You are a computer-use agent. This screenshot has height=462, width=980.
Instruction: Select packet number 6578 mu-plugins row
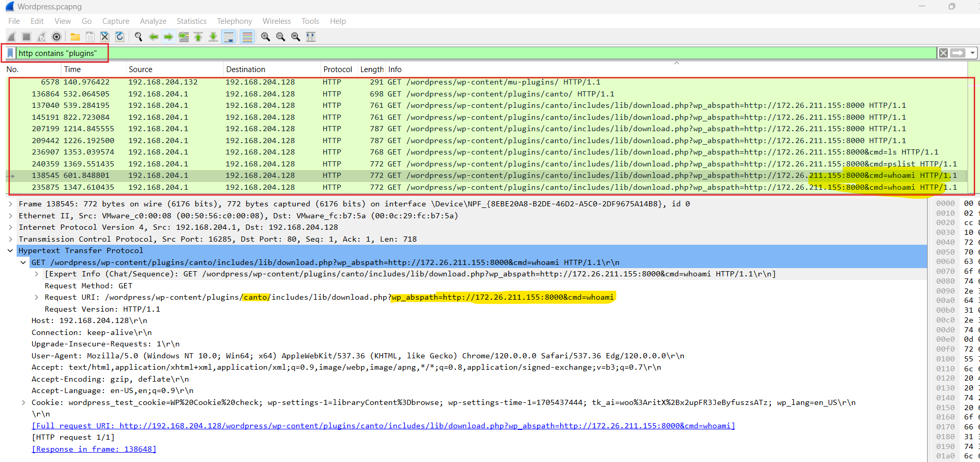click(x=486, y=82)
